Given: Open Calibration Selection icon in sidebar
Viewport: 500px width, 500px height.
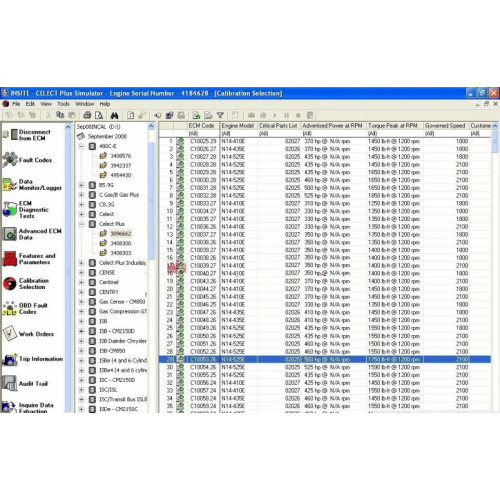Looking at the screenshot, I should pos(10,283).
